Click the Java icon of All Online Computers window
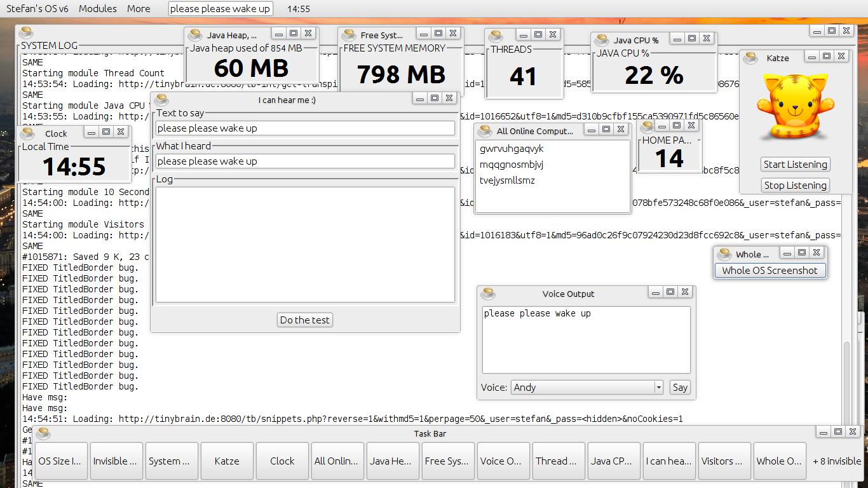 click(x=485, y=131)
